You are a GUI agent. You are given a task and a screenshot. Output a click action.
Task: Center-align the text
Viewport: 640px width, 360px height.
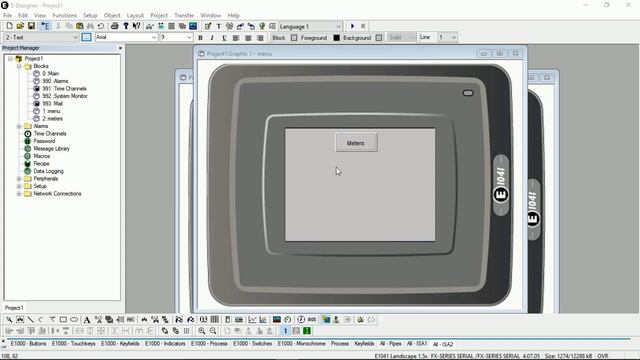point(248,38)
